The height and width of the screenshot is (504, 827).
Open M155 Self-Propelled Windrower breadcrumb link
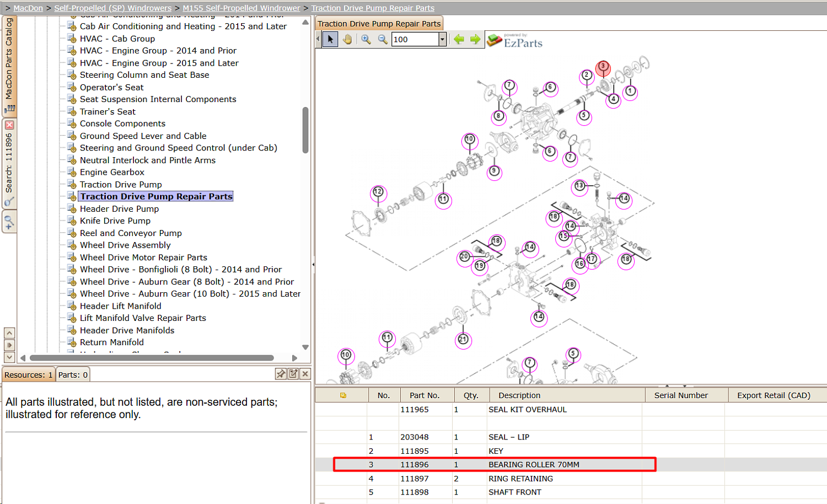click(241, 8)
